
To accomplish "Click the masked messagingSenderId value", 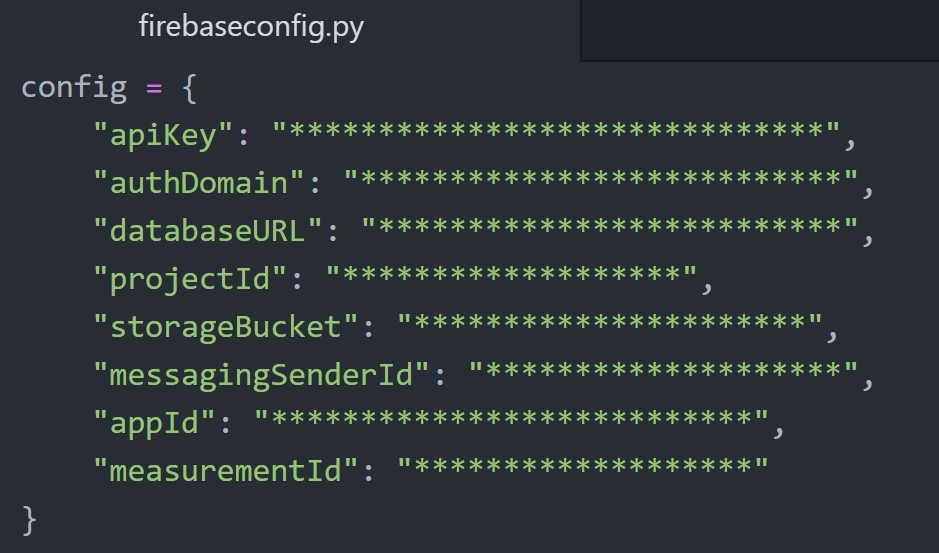I will click(663, 373).
